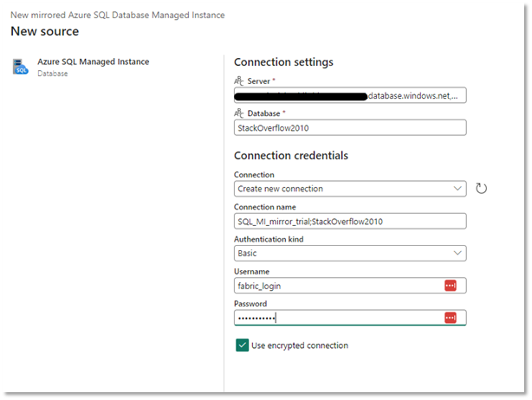Click the text type icon beside Database label
This screenshot has width=532, height=400.
[x=239, y=113]
